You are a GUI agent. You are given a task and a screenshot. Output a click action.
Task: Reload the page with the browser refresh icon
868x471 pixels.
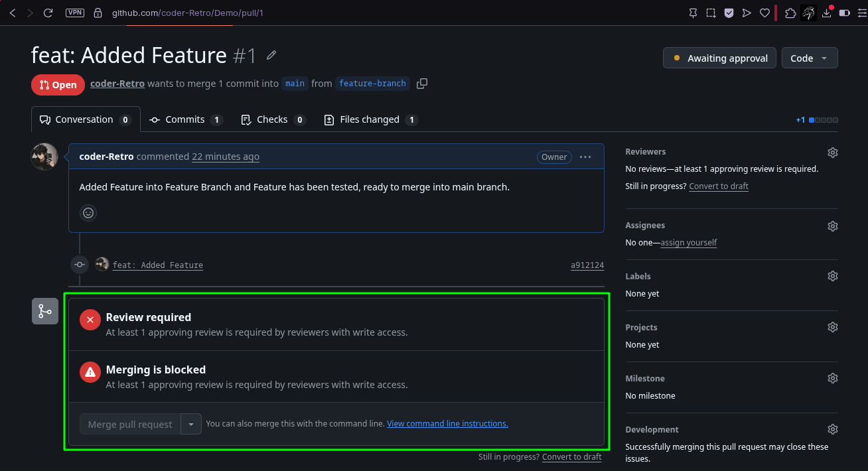coord(48,13)
